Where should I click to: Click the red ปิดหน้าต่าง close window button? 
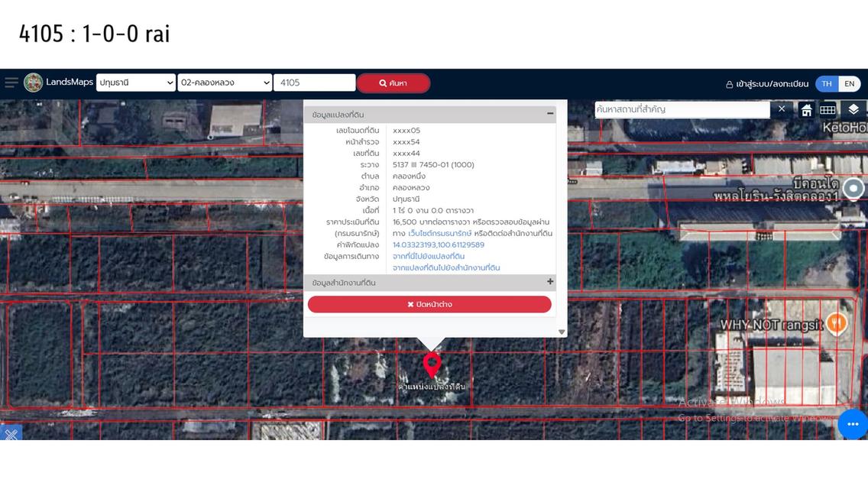[429, 304]
